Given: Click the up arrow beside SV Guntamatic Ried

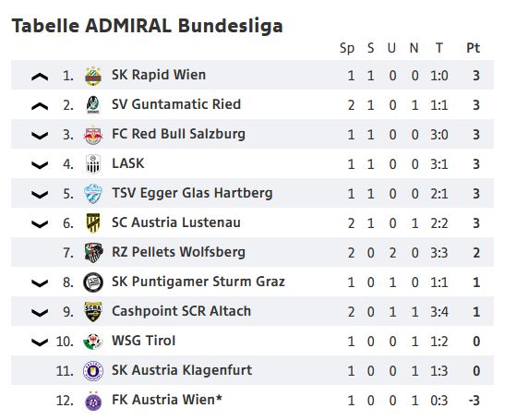Looking at the screenshot, I should click(x=40, y=106).
